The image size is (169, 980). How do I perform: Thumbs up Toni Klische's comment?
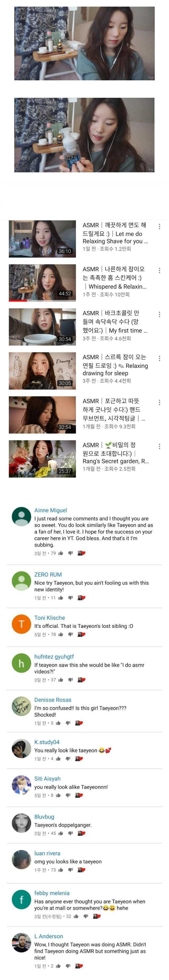(x=61, y=634)
